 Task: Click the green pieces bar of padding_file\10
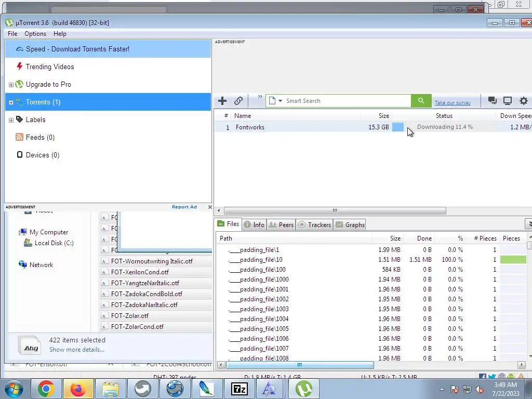[513, 260]
